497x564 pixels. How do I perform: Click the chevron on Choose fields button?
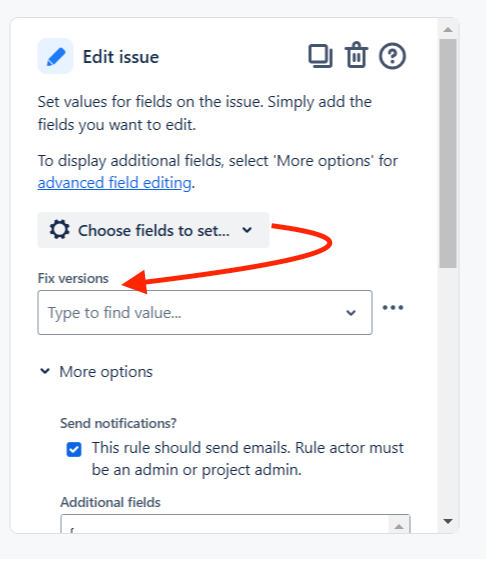click(x=247, y=230)
